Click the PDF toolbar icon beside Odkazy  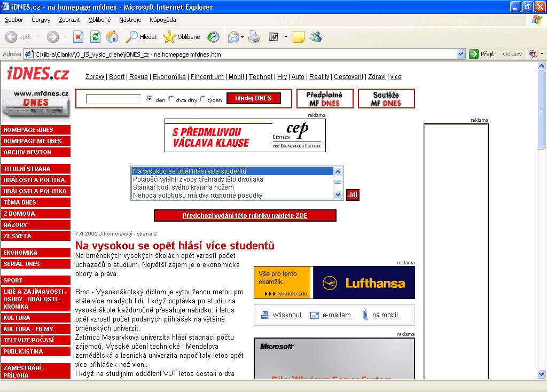[533, 54]
